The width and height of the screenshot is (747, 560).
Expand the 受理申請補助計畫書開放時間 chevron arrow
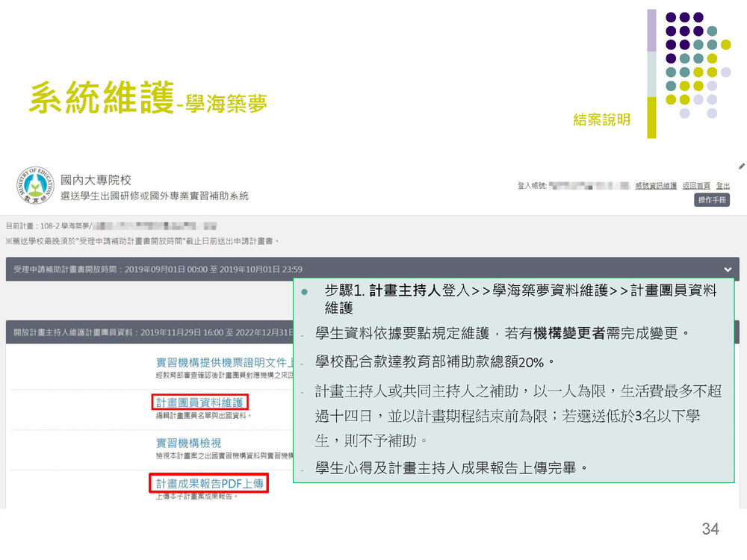coord(728,270)
